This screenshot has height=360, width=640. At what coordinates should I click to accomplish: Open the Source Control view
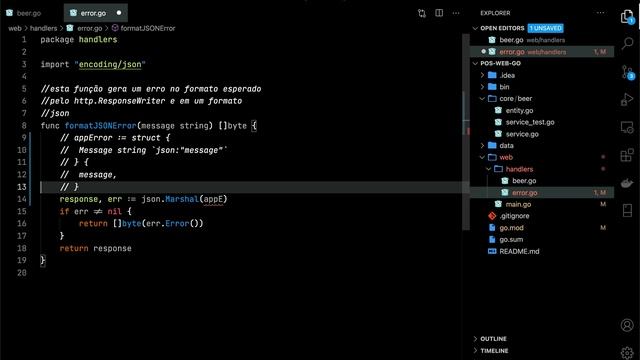[627, 72]
